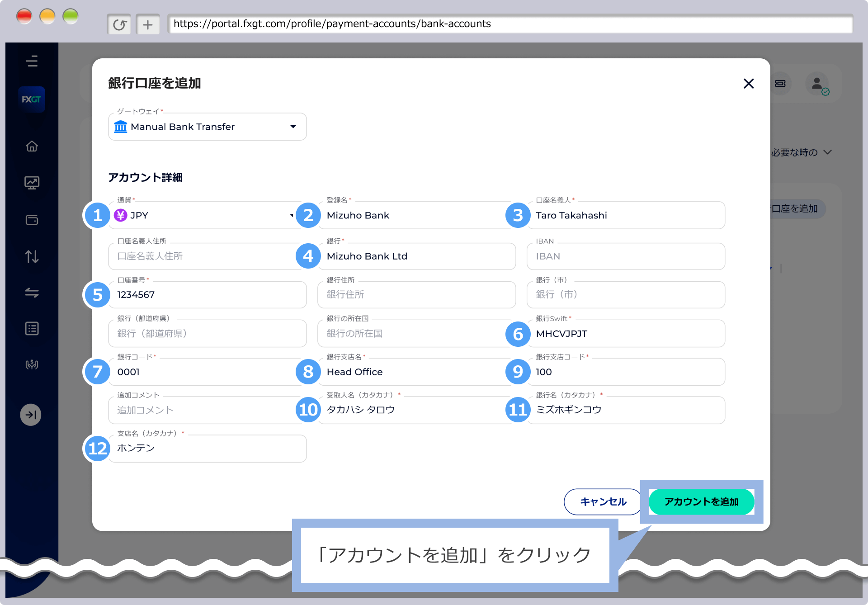The image size is (868, 605).
Task: Close the add bank account dialog
Action: pyautogui.click(x=749, y=84)
